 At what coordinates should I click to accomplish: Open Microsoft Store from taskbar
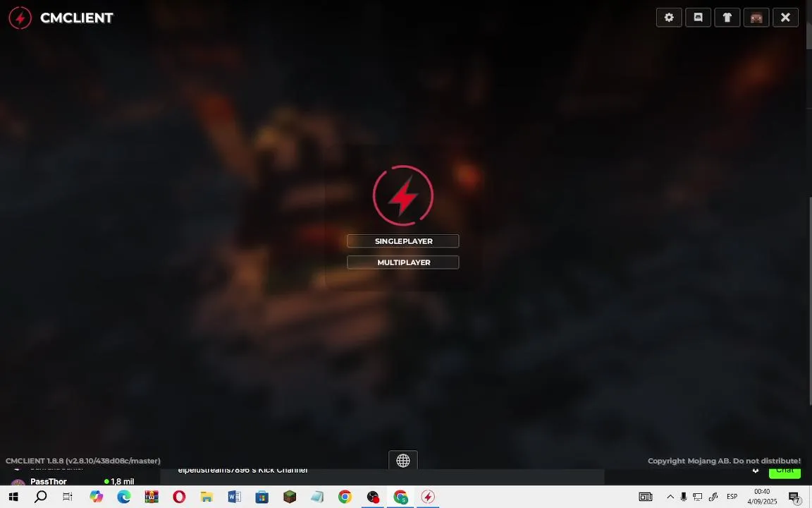click(x=262, y=497)
